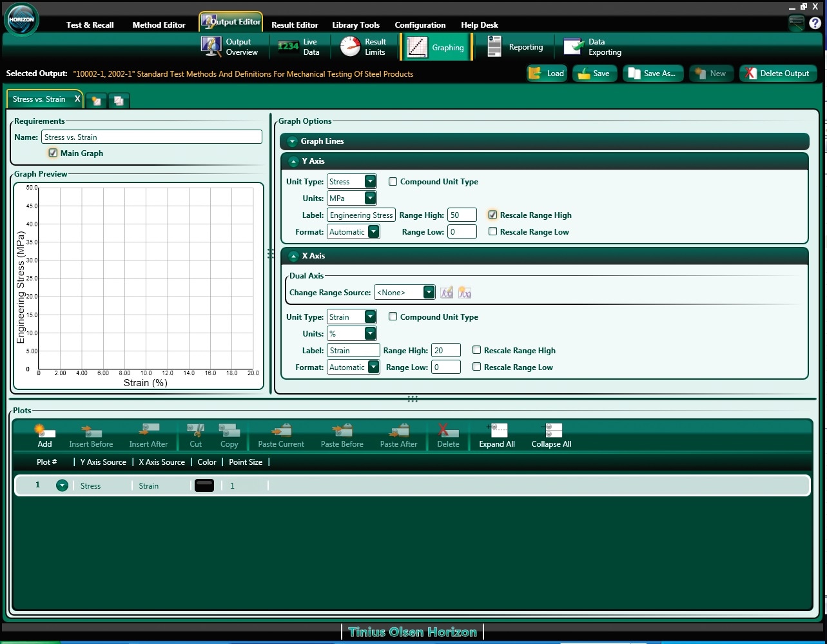827x644 pixels.
Task: Select the Graphing section
Action: [436, 47]
